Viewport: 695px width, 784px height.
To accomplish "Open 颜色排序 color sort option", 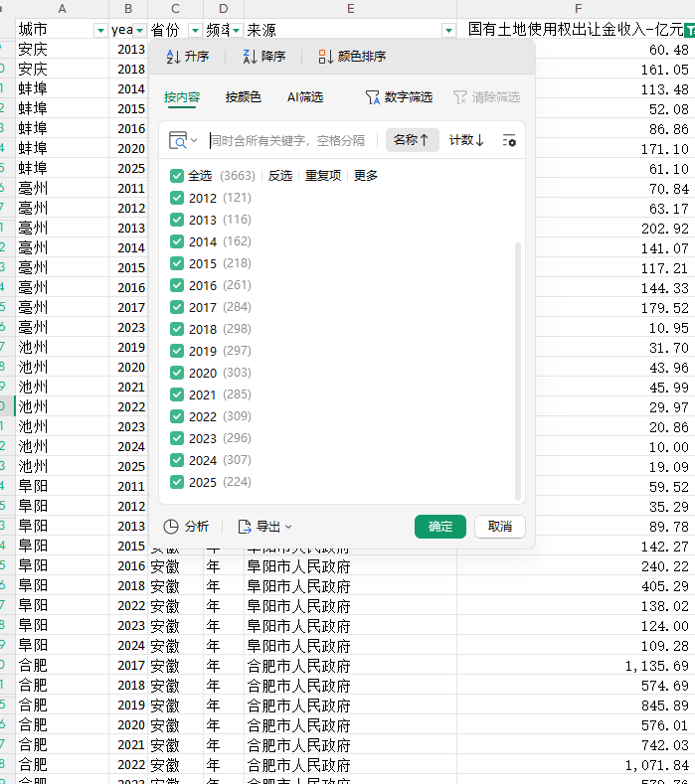I will point(352,57).
